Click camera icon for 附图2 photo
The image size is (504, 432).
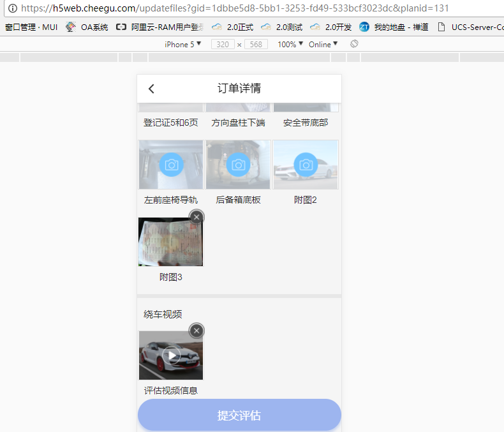(x=306, y=165)
